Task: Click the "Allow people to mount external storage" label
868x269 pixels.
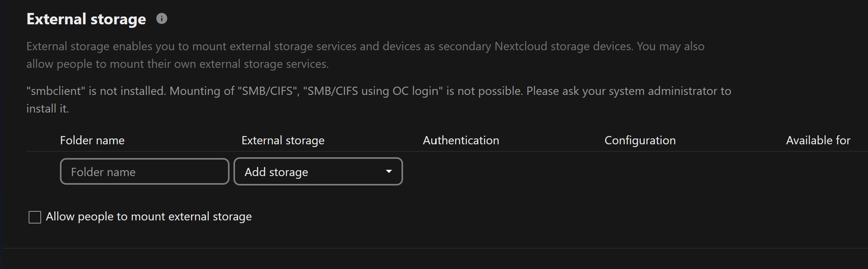Action: pos(148,216)
